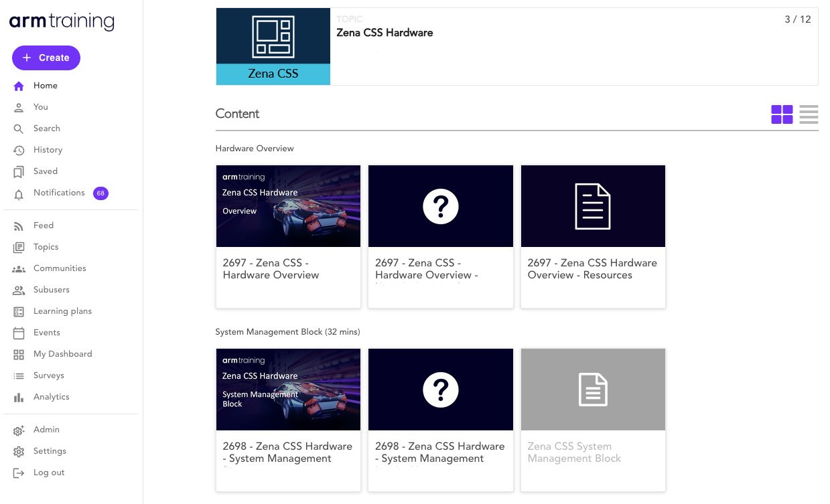The image size is (830, 504).
Task: Open the Surveys menu item
Action: (x=49, y=375)
